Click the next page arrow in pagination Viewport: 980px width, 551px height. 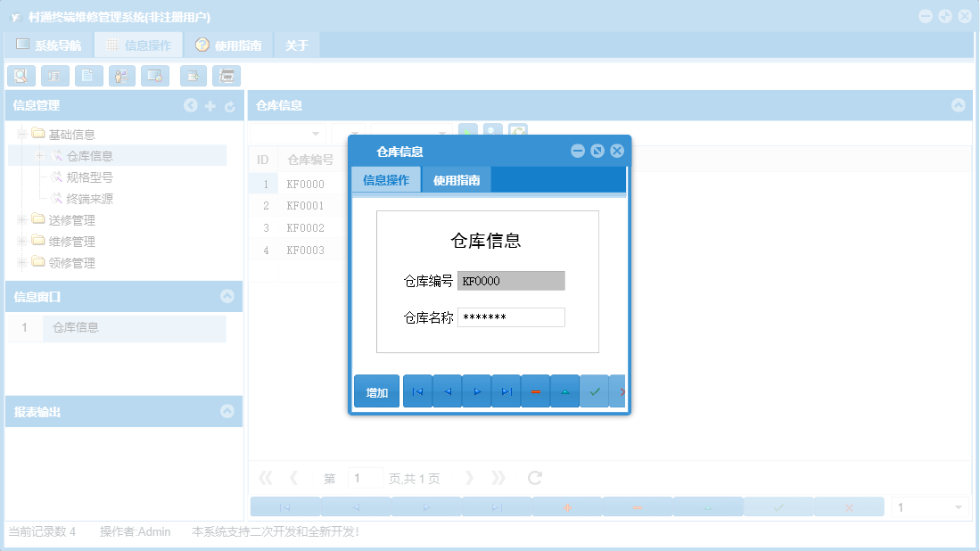(470, 478)
